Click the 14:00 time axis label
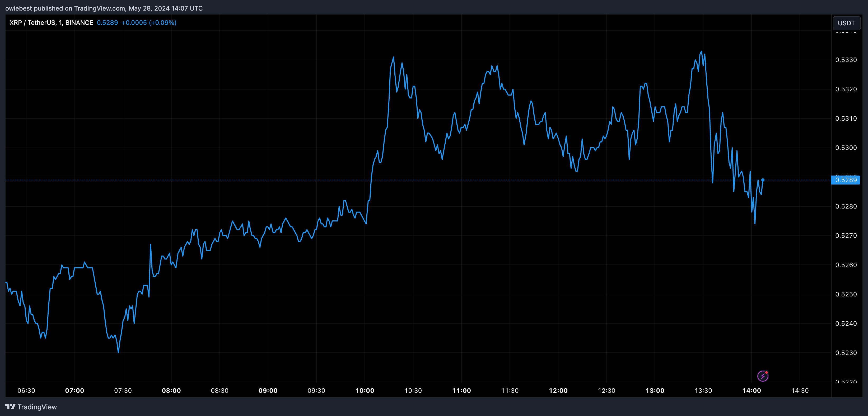The width and height of the screenshot is (868, 416). point(752,390)
